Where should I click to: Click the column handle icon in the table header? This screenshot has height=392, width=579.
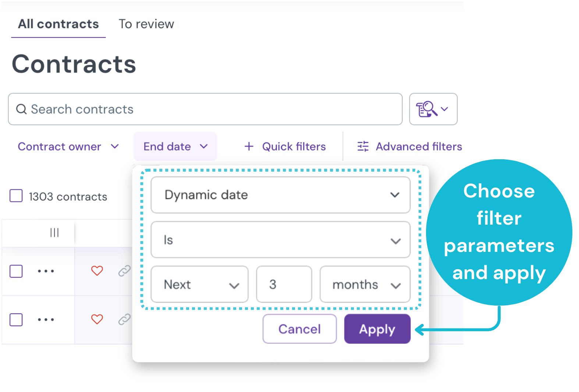click(x=55, y=232)
